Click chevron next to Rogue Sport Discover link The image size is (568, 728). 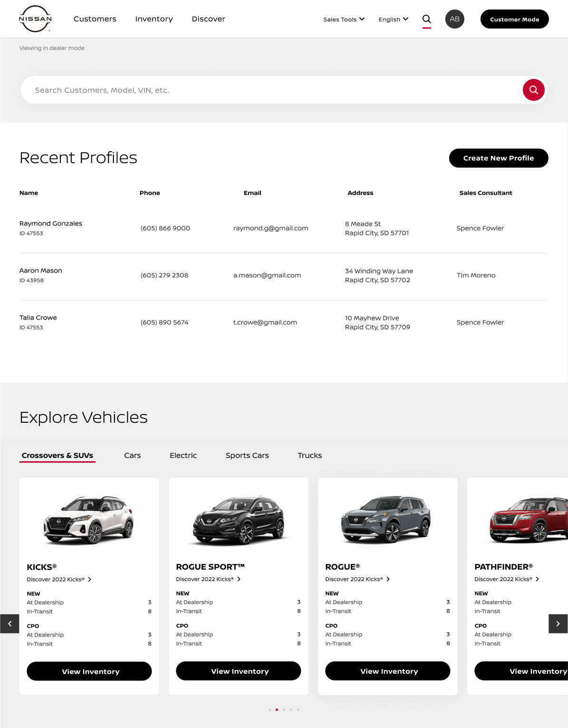[239, 579]
